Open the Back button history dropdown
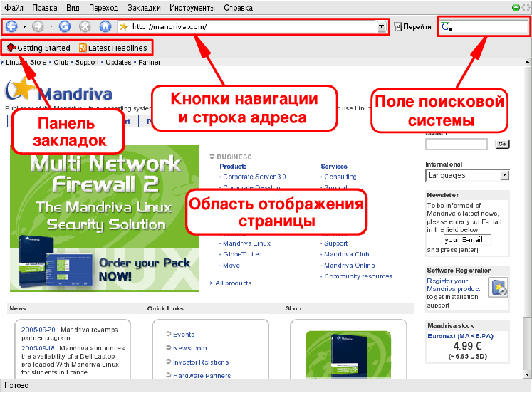Screen dimensions: 532x393 click(x=24, y=26)
